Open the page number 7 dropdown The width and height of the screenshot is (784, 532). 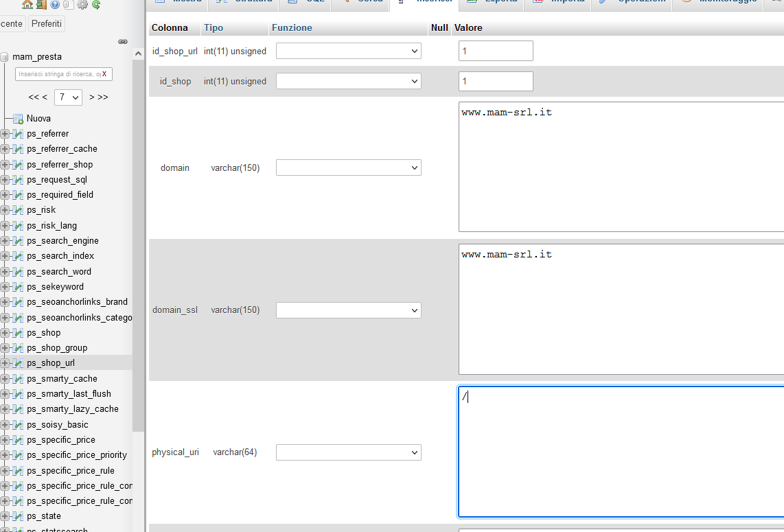point(68,97)
